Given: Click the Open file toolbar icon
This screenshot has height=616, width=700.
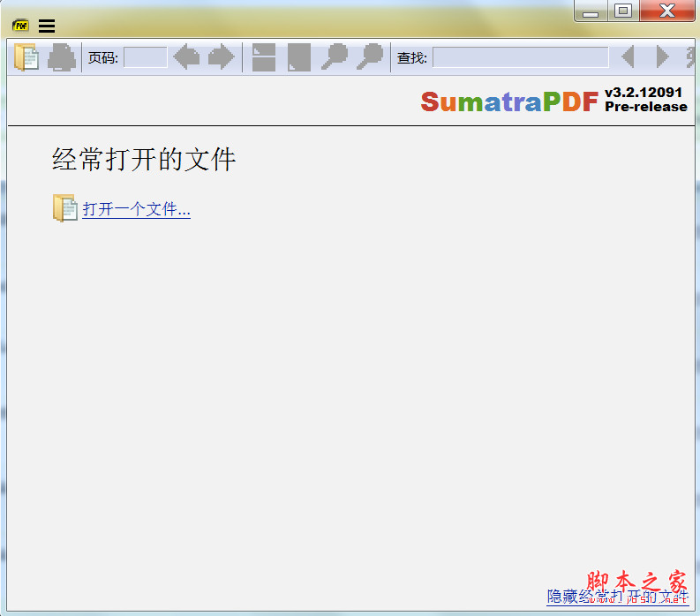Looking at the screenshot, I should click(x=26, y=57).
